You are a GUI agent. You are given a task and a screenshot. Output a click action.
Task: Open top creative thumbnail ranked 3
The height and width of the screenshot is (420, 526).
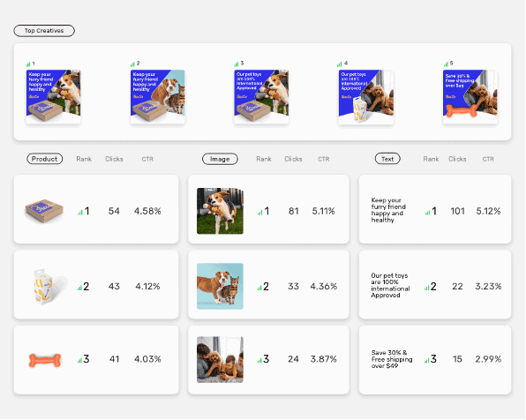261,96
